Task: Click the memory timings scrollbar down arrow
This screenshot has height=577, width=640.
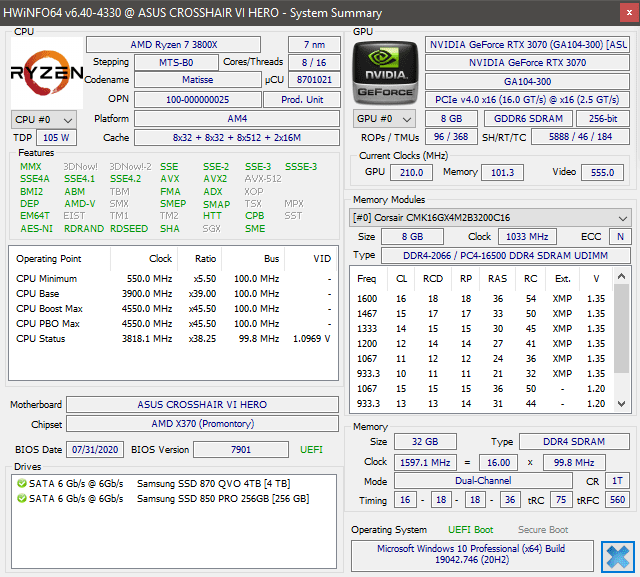Action: tap(622, 404)
